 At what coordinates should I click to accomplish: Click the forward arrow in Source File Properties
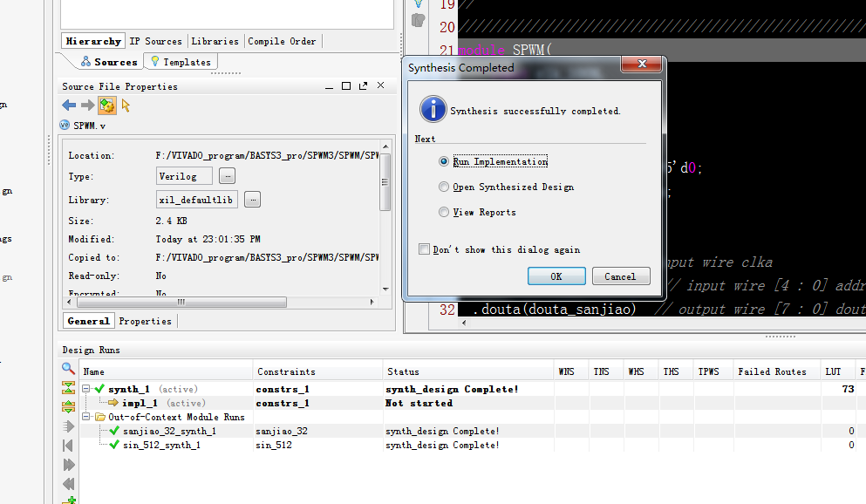tap(87, 106)
